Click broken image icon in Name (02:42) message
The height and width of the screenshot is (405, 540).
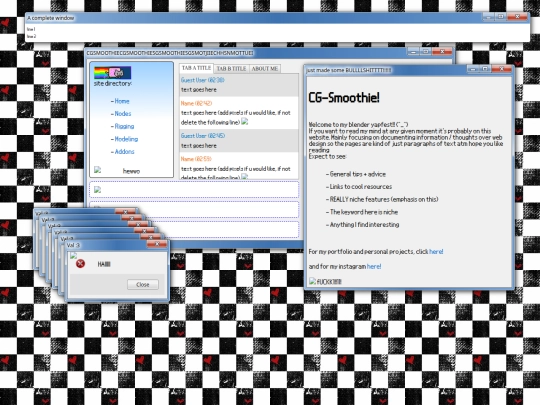pos(245,121)
